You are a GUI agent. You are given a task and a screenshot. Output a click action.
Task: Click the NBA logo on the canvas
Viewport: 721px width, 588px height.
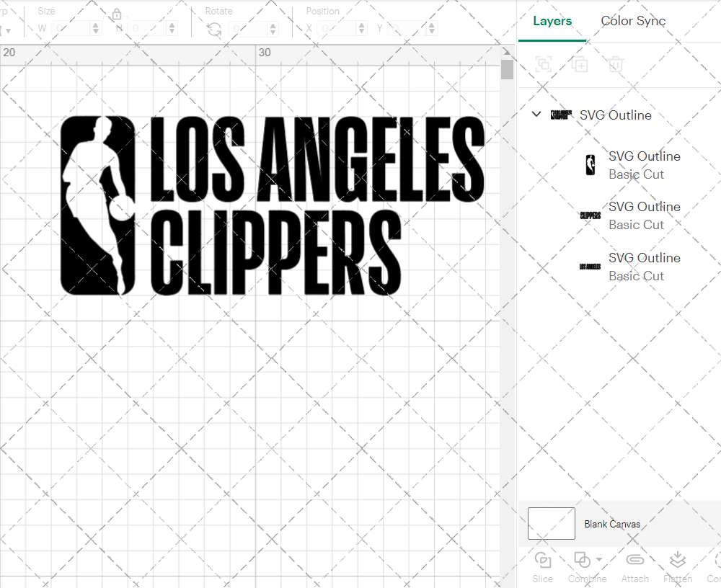tap(97, 205)
